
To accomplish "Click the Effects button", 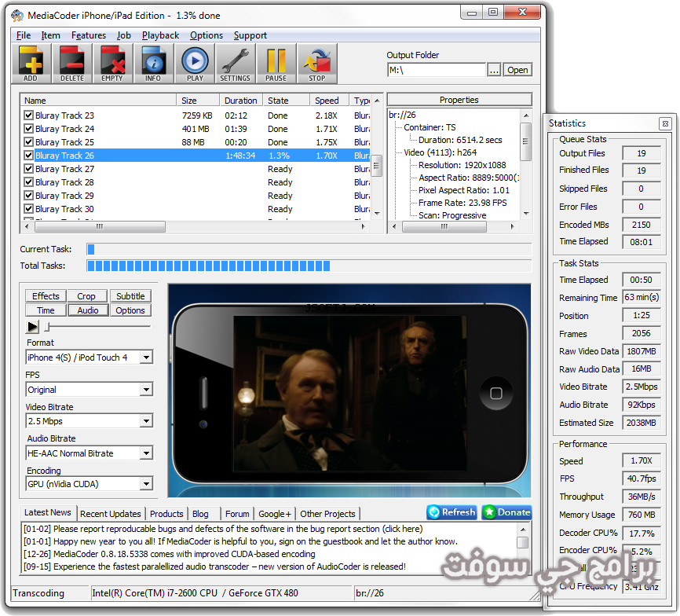I will (x=46, y=296).
